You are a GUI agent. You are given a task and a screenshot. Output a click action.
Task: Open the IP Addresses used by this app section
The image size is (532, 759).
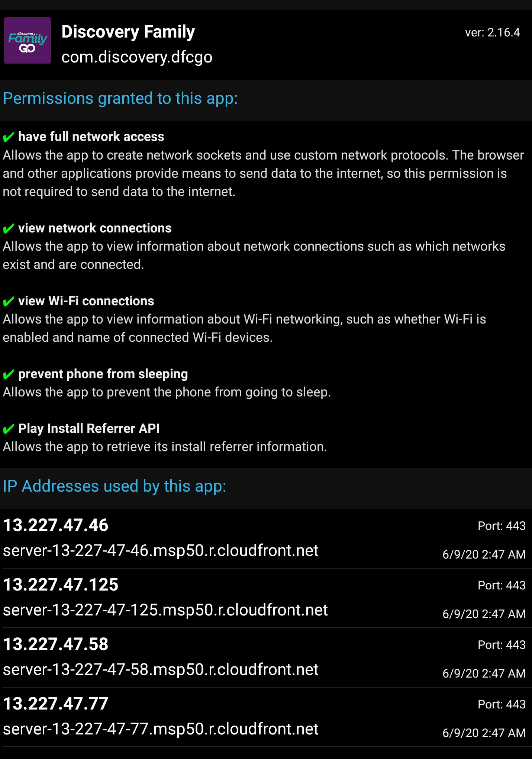[115, 486]
